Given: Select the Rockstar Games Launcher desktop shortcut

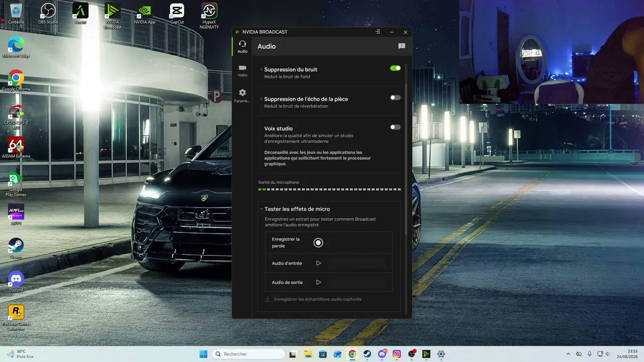Looking at the screenshot, I should click(x=16, y=318).
